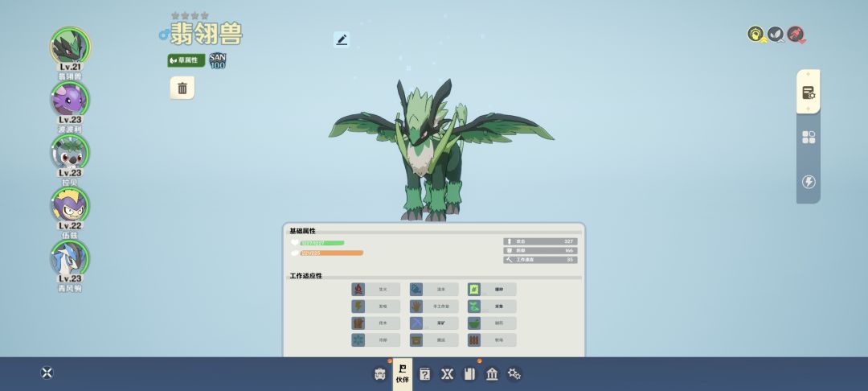This screenshot has width=868, height=391.
Task: Switch to the four-squares grid side tab
Action: 809,138
